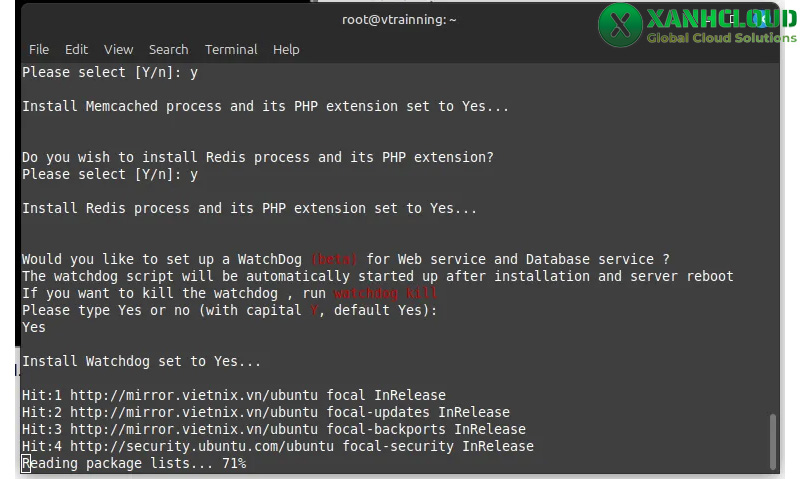Viewport: 800px width, 479px height.
Task: Click the focal-updates mirror URL
Action: [194, 412]
